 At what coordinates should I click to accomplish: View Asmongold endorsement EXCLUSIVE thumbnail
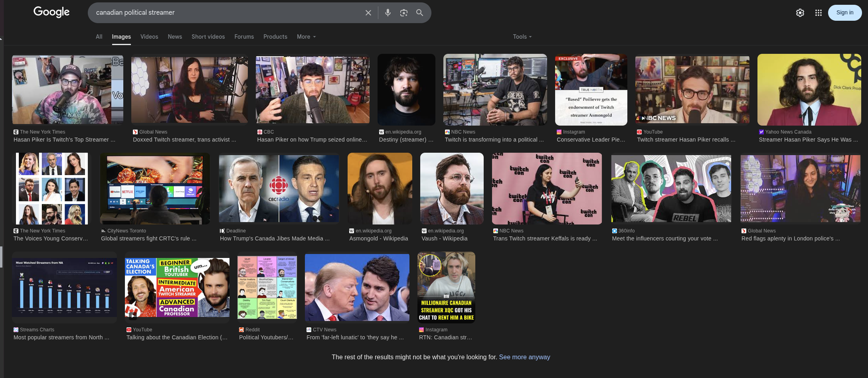591,90
